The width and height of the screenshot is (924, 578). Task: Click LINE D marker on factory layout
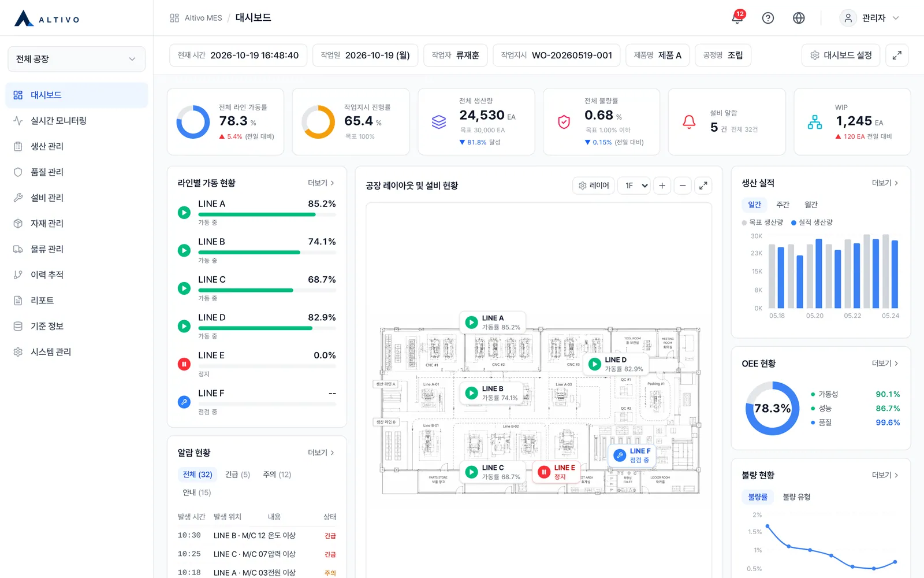click(x=616, y=364)
